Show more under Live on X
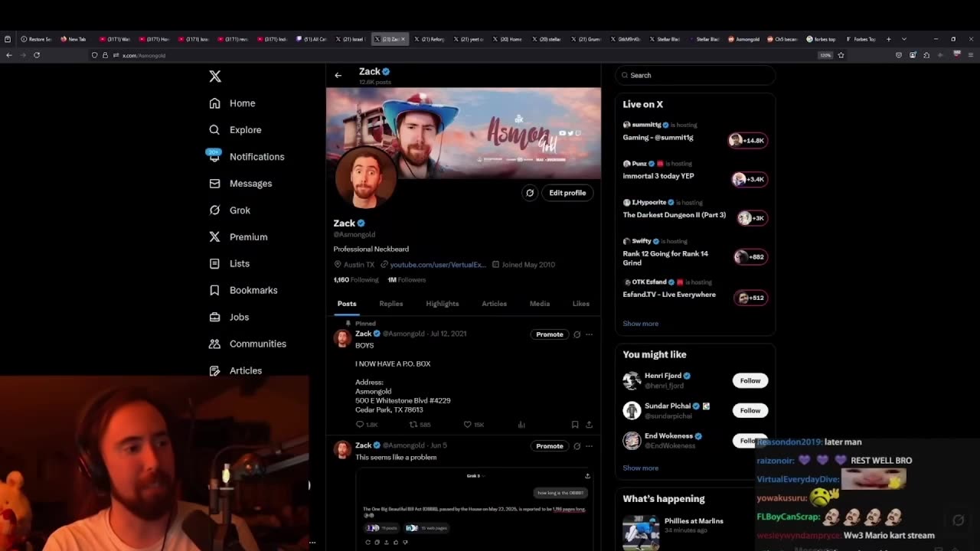The height and width of the screenshot is (551, 980). click(641, 324)
